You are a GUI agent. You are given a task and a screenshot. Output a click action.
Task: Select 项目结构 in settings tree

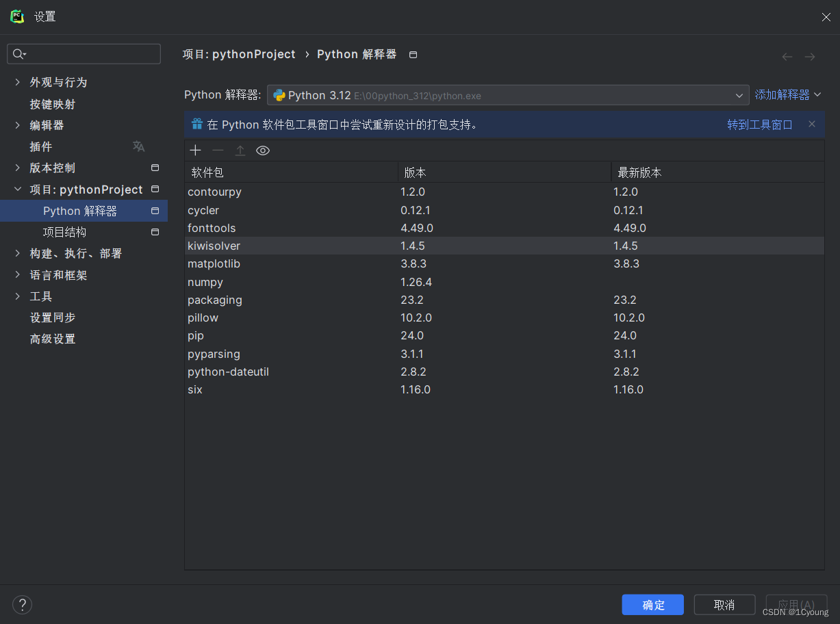[64, 232]
